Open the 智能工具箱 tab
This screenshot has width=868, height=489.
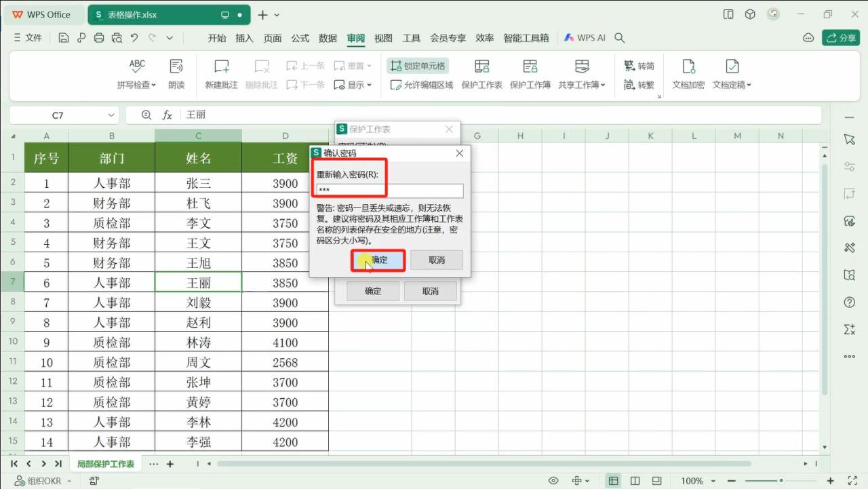(x=526, y=38)
